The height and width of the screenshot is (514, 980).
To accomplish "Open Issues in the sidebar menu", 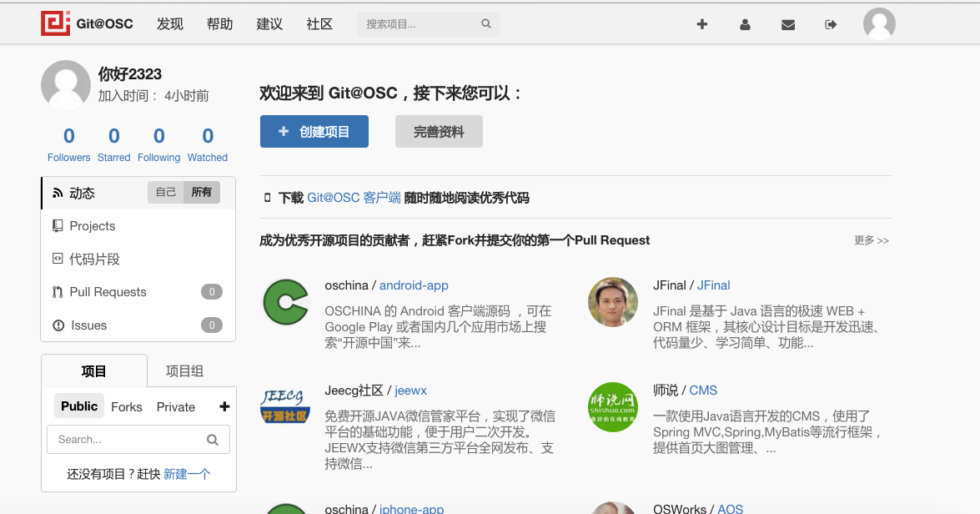I will point(138,325).
